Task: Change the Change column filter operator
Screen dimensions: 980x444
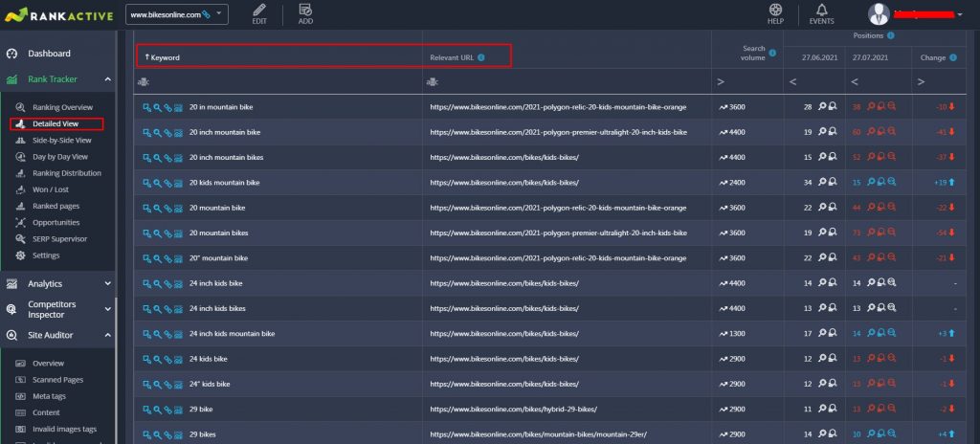Action: tap(921, 82)
